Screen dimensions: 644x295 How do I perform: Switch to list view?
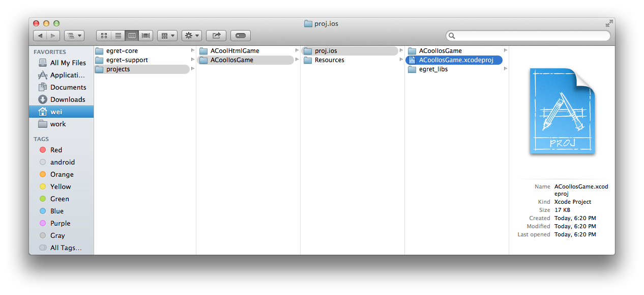coord(118,36)
